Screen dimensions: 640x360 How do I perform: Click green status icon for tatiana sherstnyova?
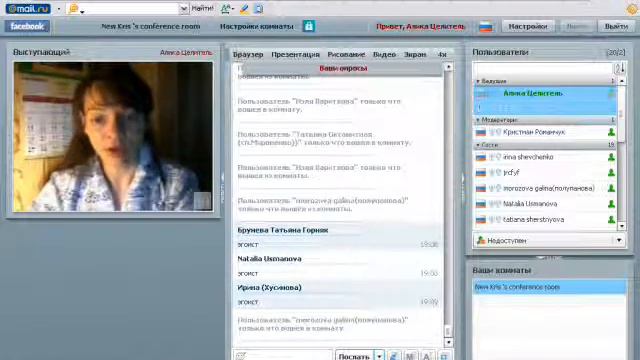click(611, 220)
